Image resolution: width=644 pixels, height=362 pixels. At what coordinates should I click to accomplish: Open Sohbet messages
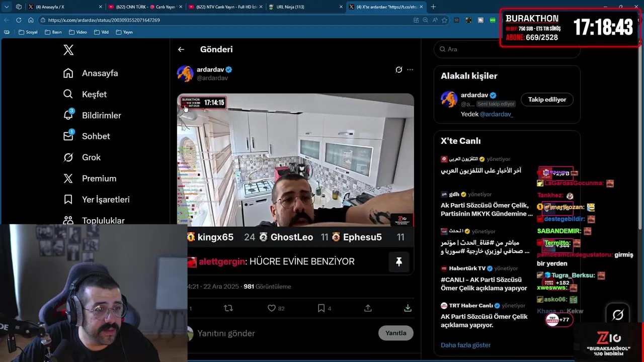tap(87, 136)
